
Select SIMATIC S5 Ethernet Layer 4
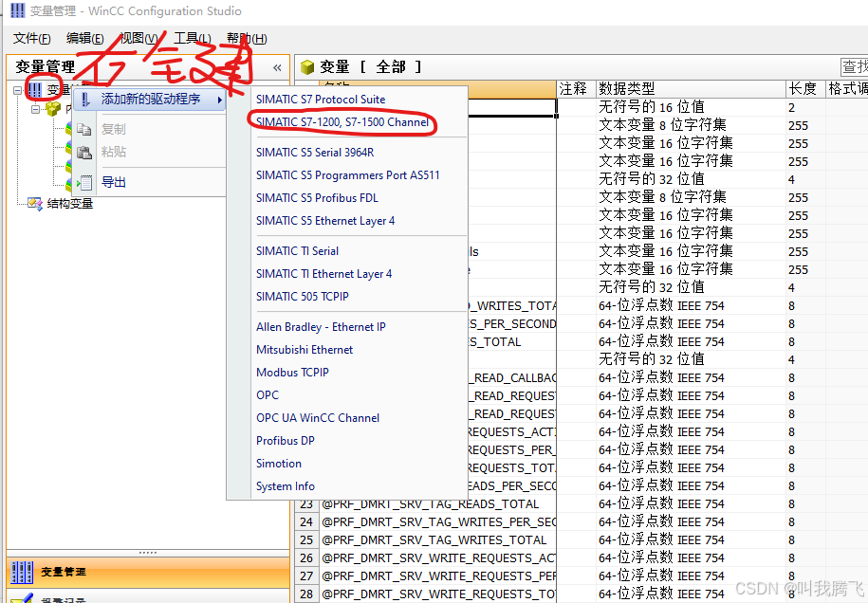tap(325, 221)
